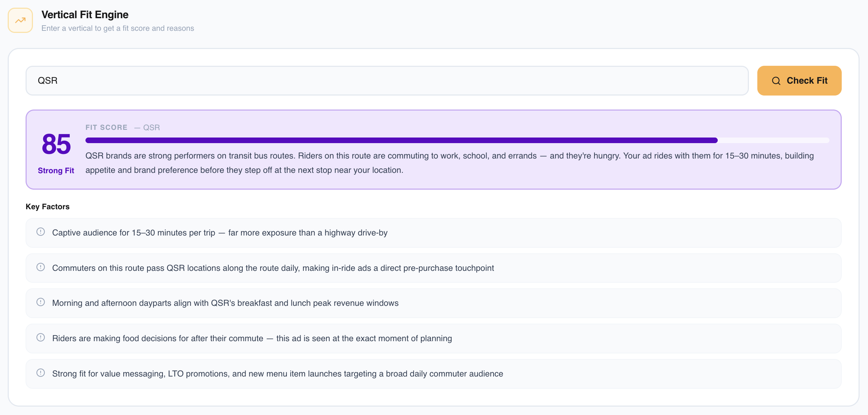This screenshot has width=868, height=415.
Task: Click the purple fit score progress bar
Action: 457,140
